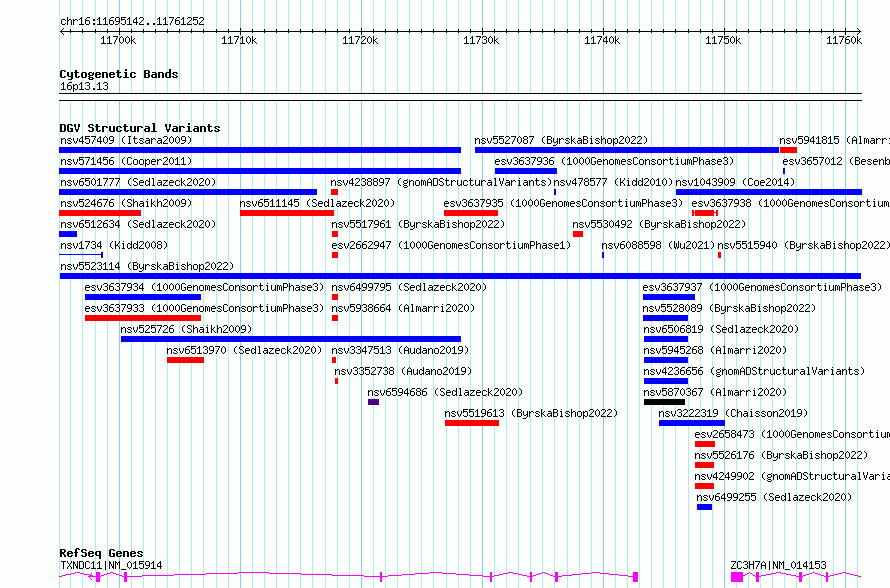Select the nsv5519613 (ByrskaBishop2022) label
The height and width of the screenshot is (588, 890).
click(531, 413)
